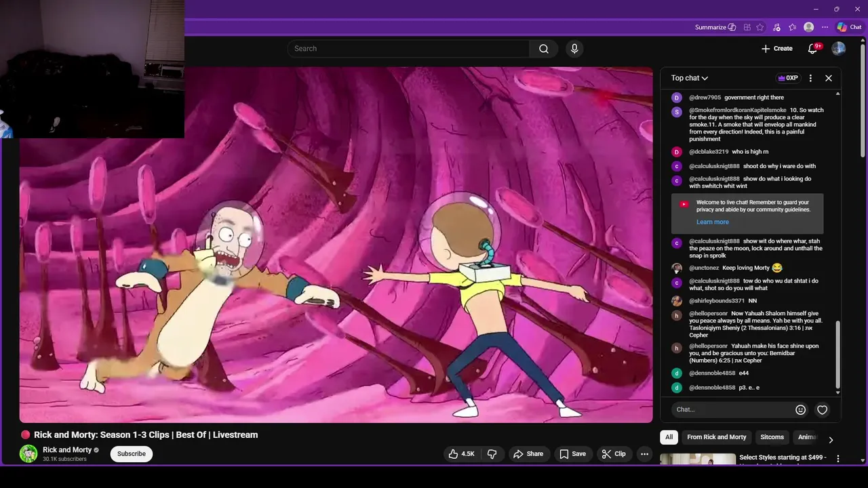Like the video with thumbs up
The image size is (868, 488).
pos(461,454)
